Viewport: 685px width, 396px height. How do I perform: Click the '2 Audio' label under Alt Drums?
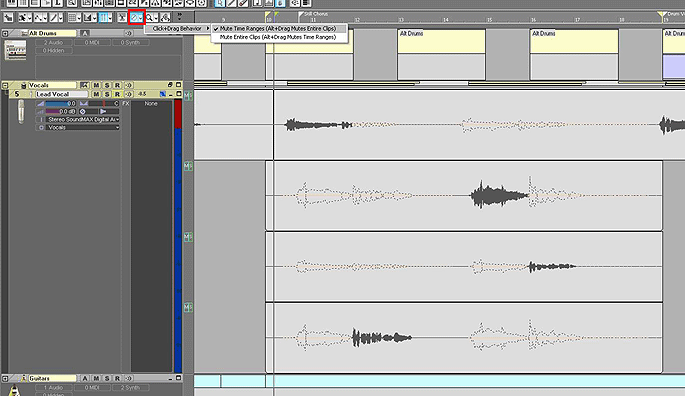[54, 42]
